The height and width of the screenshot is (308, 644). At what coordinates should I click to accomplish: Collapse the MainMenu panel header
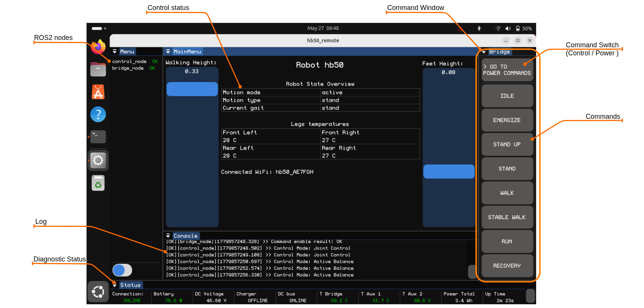168,52
